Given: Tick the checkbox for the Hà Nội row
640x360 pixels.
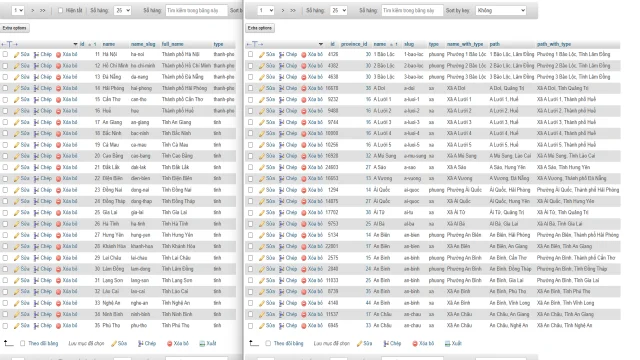Looking at the screenshot, I should click(x=5, y=54).
